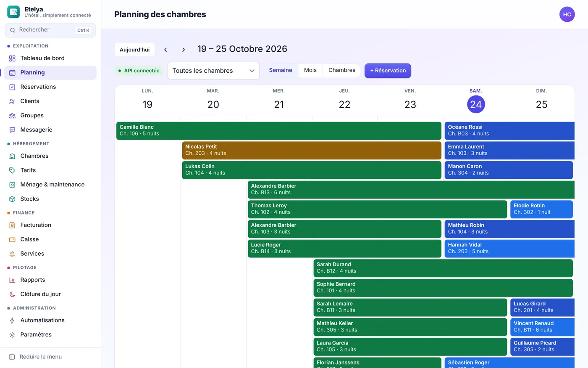The image size is (588, 368).
Task: Open Tableau de bord grid icon
Action: coord(12,58)
